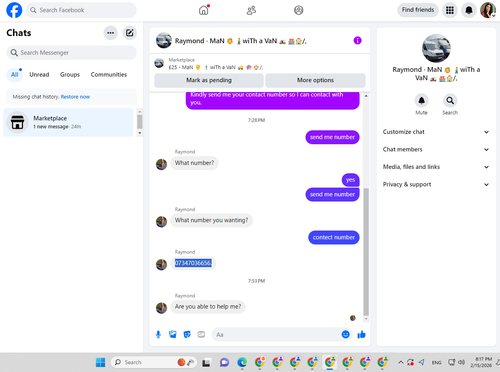500x372 pixels.
Task: Click message 'Are you able to help me?'
Action: (208, 307)
